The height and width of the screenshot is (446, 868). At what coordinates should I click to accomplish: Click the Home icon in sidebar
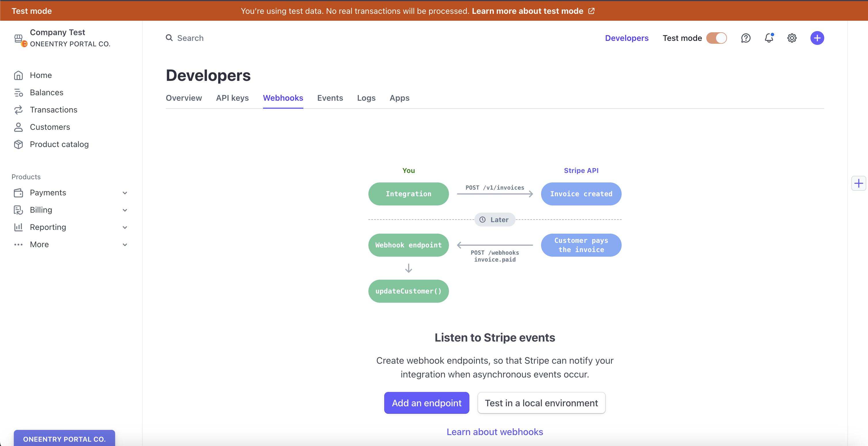coord(18,75)
